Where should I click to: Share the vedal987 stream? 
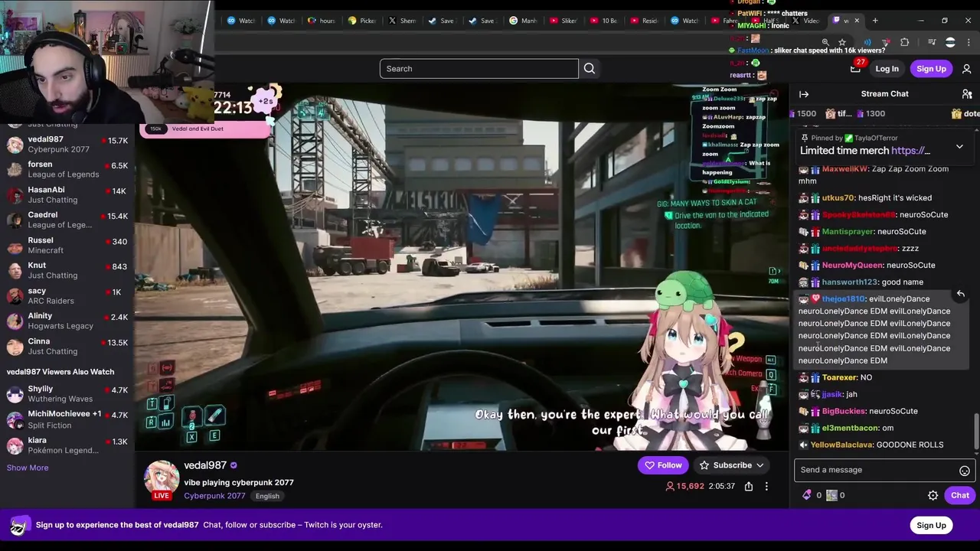(x=749, y=486)
